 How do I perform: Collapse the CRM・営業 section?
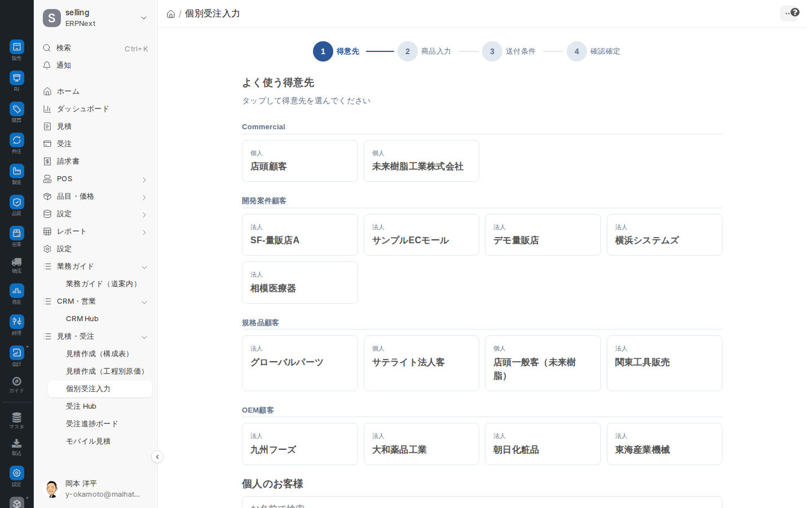pyautogui.click(x=144, y=303)
